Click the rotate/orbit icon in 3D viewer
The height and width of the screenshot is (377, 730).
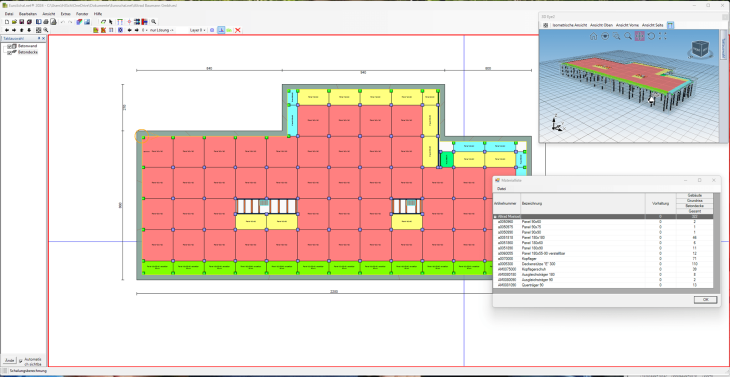pyautogui.click(x=651, y=36)
